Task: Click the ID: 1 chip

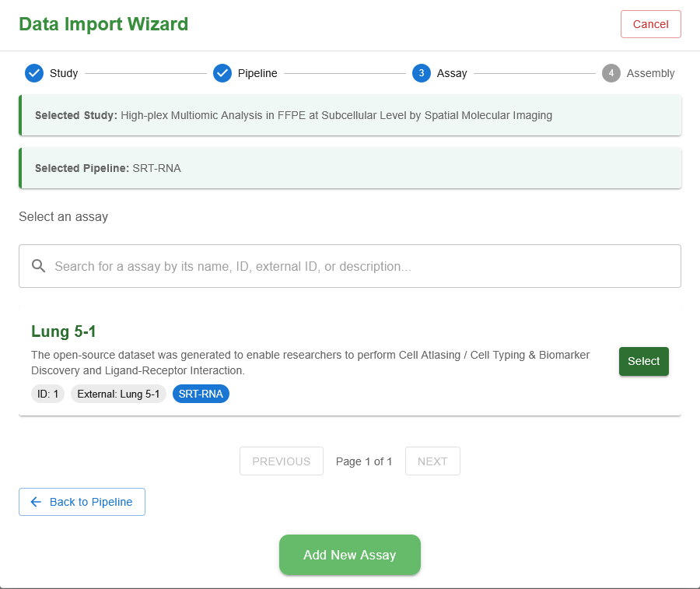Action: click(47, 394)
